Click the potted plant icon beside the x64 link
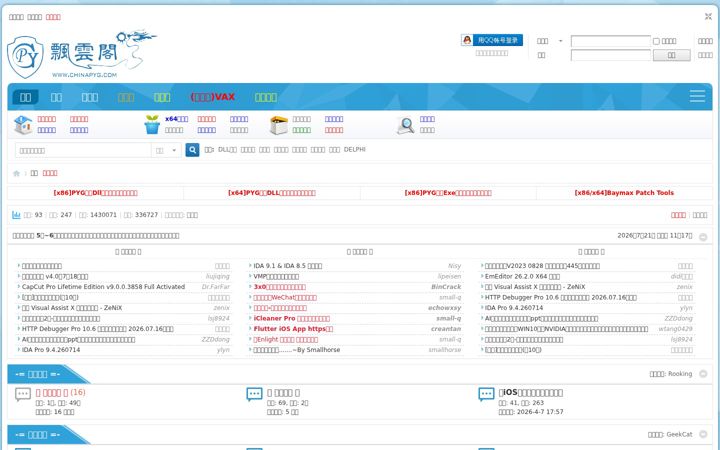This screenshot has width=720, height=450. (x=152, y=124)
